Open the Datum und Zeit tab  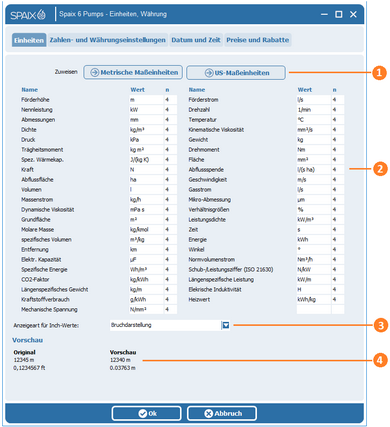tap(196, 40)
